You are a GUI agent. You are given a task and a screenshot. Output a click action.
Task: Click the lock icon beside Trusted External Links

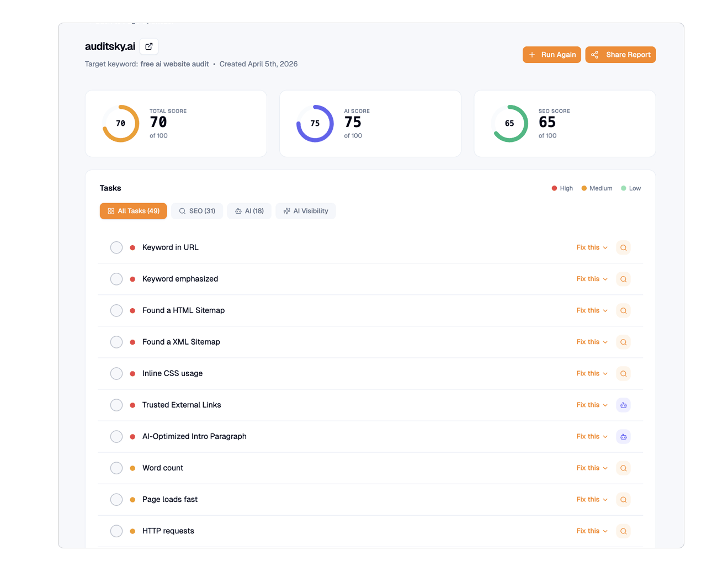(623, 405)
